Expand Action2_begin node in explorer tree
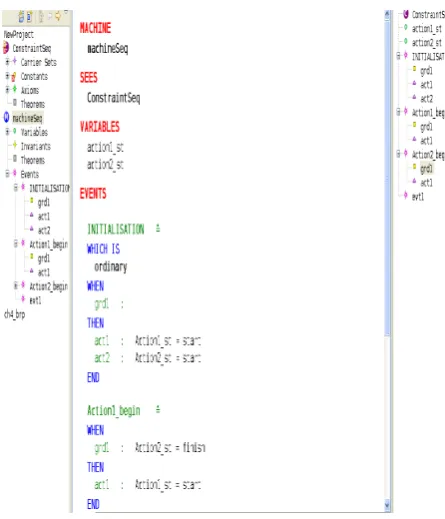 pyautogui.click(x=16, y=286)
